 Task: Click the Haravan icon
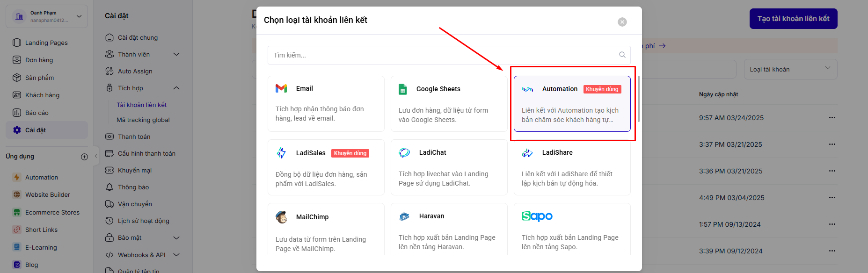click(x=404, y=216)
